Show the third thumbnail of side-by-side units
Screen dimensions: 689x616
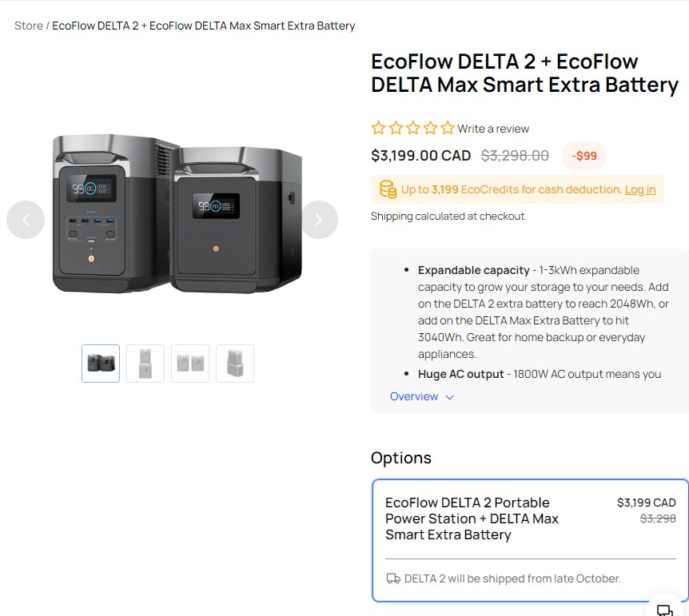(x=190, y=364)
